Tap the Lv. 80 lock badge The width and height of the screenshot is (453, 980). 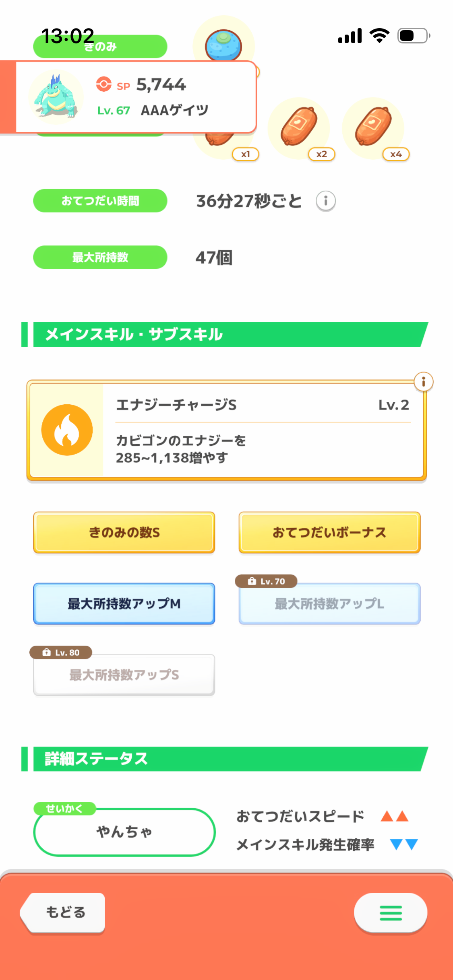61,653
